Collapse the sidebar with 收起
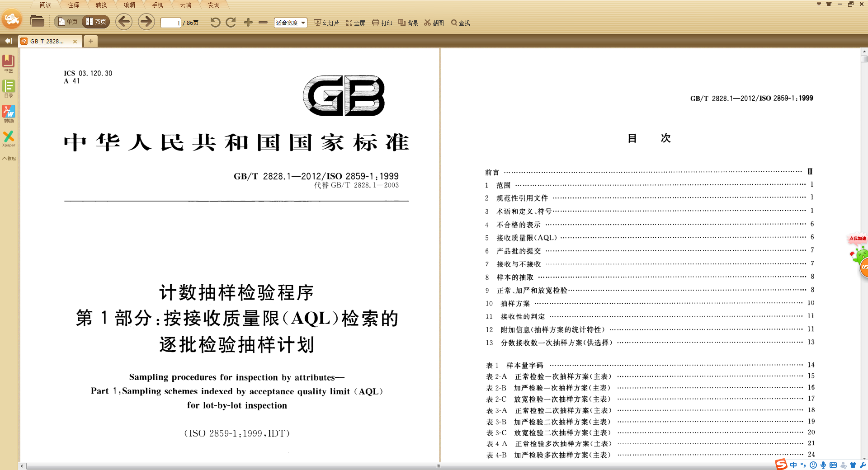Viewport: 868px width, 470px height. pos(9,159)
